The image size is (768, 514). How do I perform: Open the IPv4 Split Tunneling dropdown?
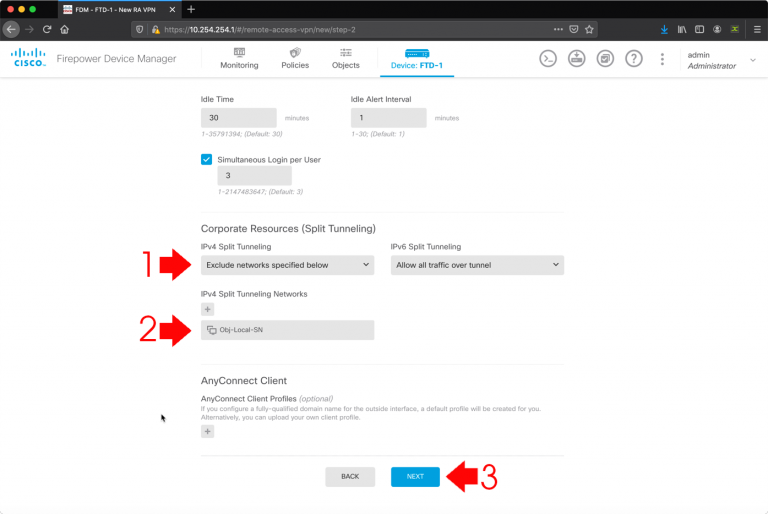288,265
